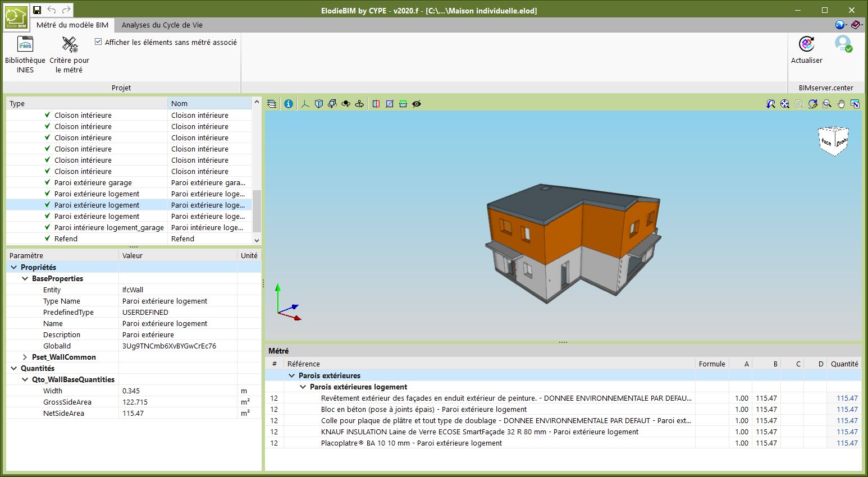This screenshot has height=477, width=868.
Task: Click the Paramètre column header
Action: (63, 255)
